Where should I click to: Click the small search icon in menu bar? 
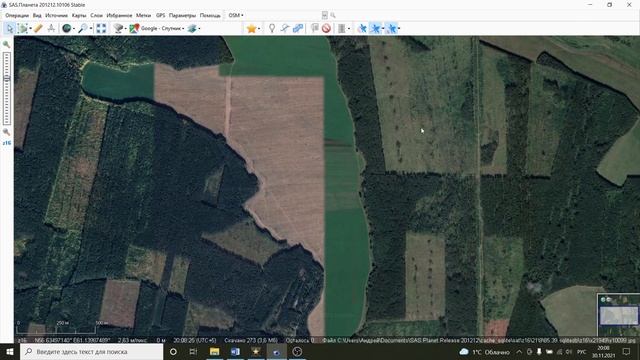pyautogui.click(x=333, y=15)
